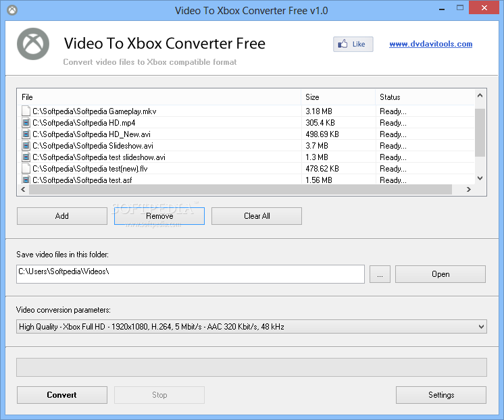Close the Video To Xbox Converter window
Image resolution: width=504 pixels, height=420 pixels.
tap(484, 7)
